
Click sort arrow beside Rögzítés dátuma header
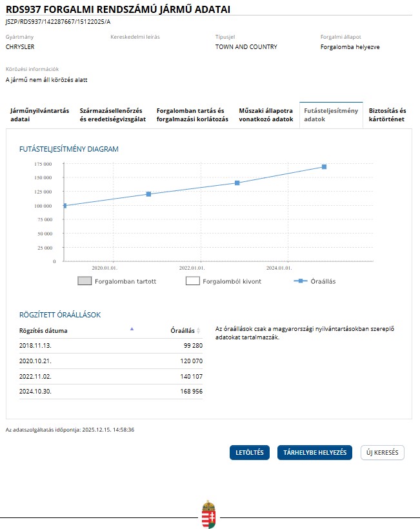132,329
